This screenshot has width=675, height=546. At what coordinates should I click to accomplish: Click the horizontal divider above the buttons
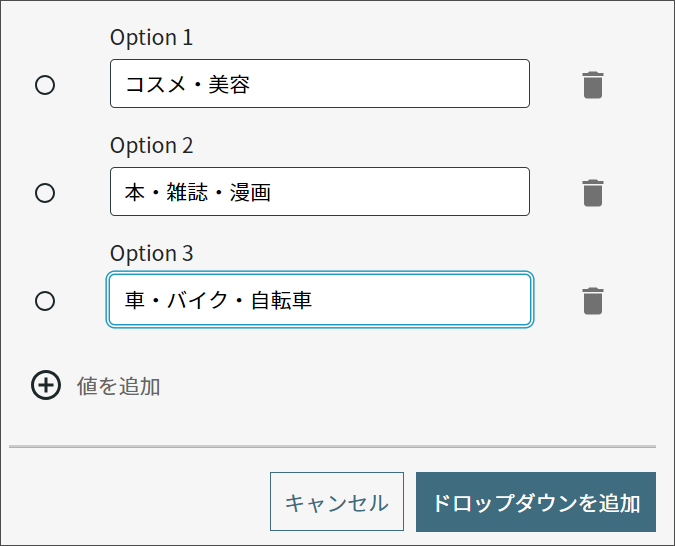click(332, 447)
